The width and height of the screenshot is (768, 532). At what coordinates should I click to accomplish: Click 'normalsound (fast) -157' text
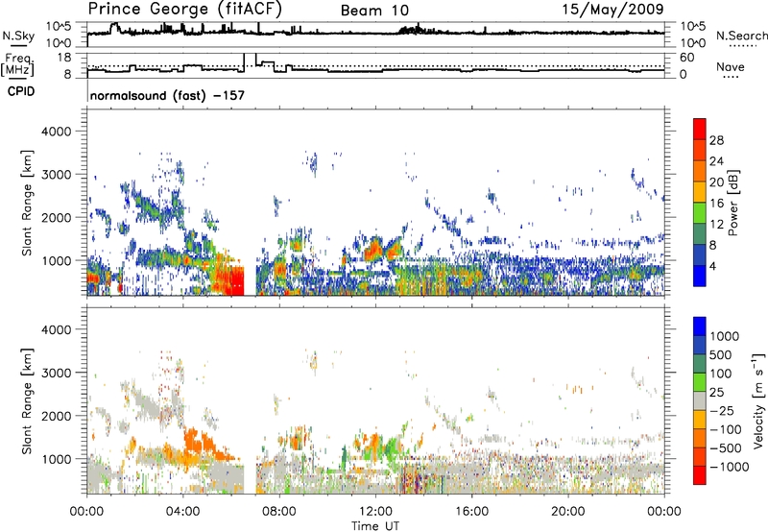[x=167, y=95]
